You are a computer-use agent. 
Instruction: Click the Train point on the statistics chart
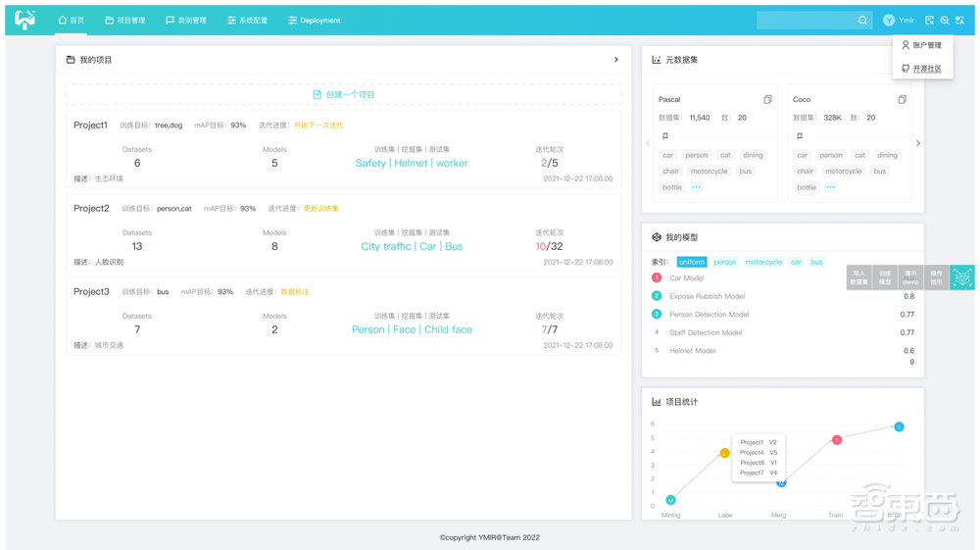837,440
